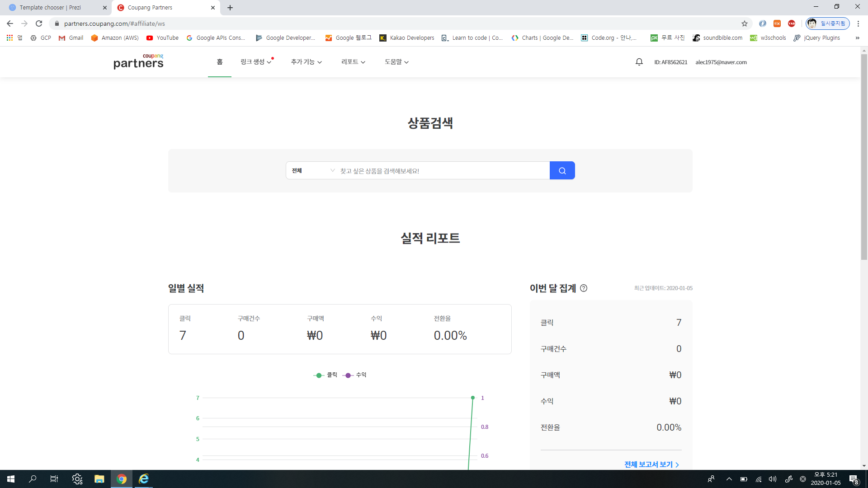The width and height of the screenshot is (868, 488).
Task: Click the Coupang Partners logo
Action: coord(138,61)
